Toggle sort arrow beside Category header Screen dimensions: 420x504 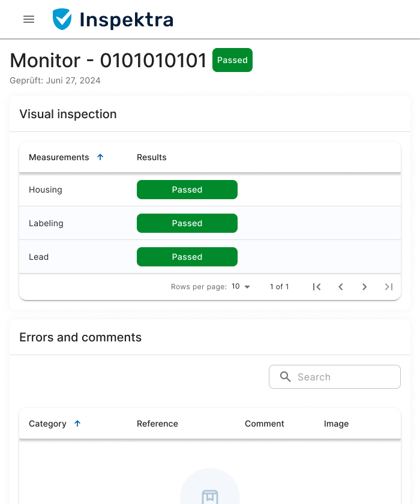coord(77,424)
